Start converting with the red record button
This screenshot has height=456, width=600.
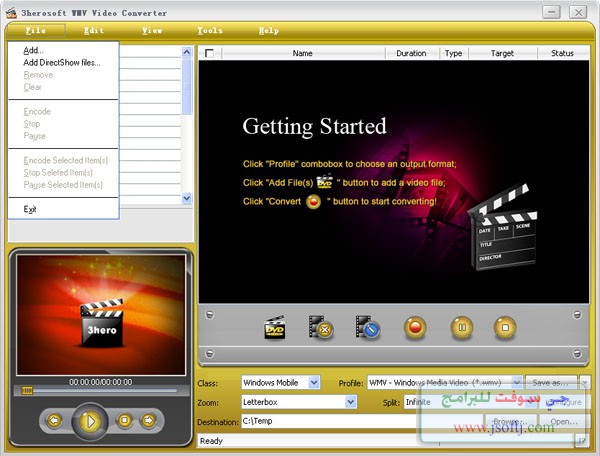415,327
